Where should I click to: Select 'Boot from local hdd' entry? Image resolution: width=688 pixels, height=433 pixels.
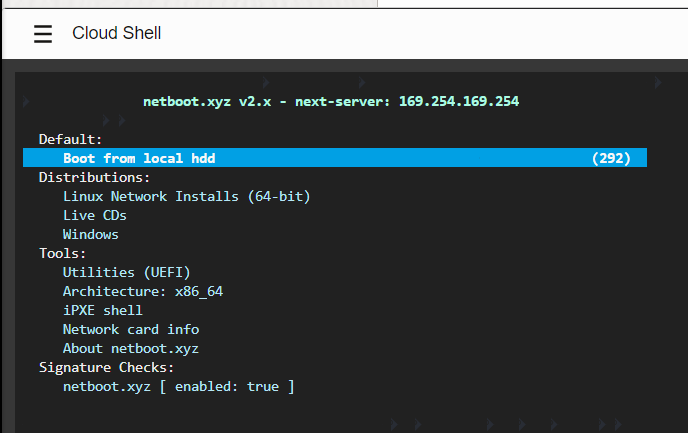coord(335,158)
